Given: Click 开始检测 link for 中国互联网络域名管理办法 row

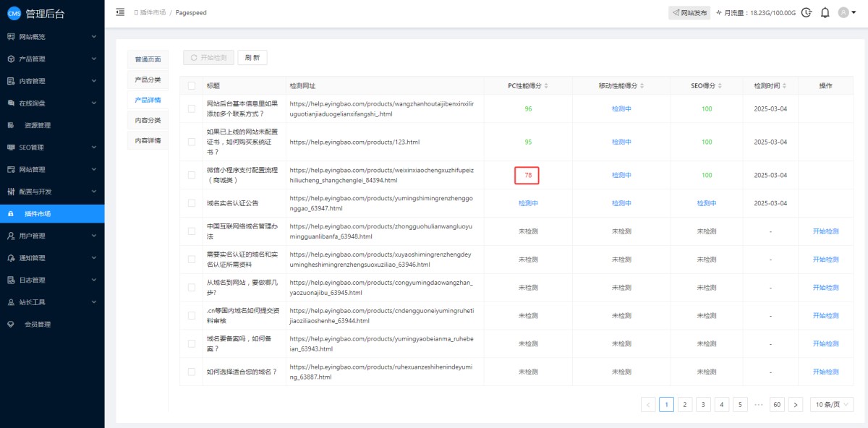Looking at the screenshot, I should click(x=825, y=231).
